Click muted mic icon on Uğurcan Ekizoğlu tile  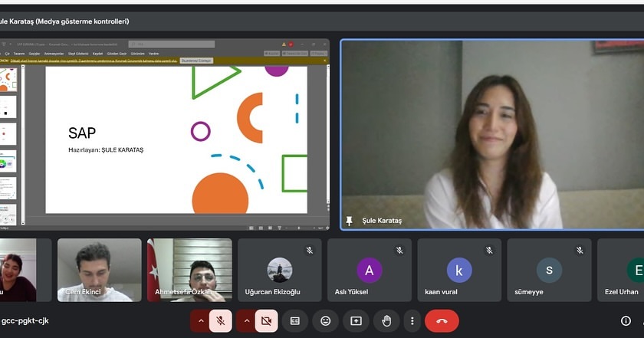[x=310, y=250]
